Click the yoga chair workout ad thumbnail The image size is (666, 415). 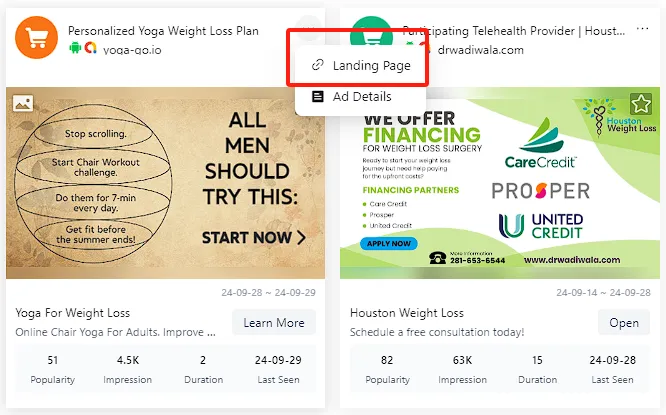165,183
